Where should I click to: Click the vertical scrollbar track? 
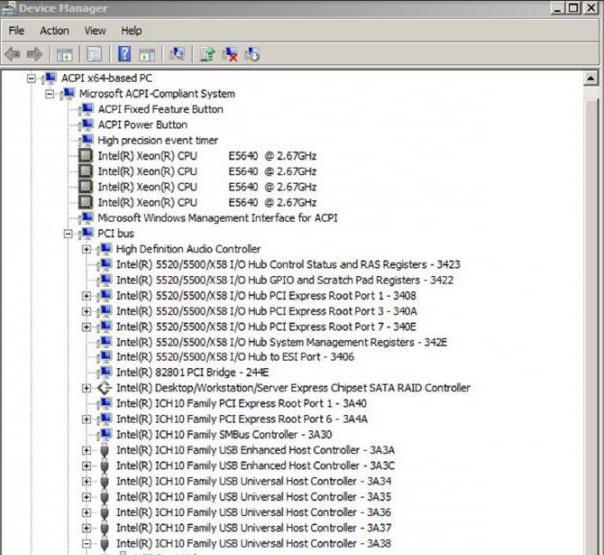coord(591,320)
